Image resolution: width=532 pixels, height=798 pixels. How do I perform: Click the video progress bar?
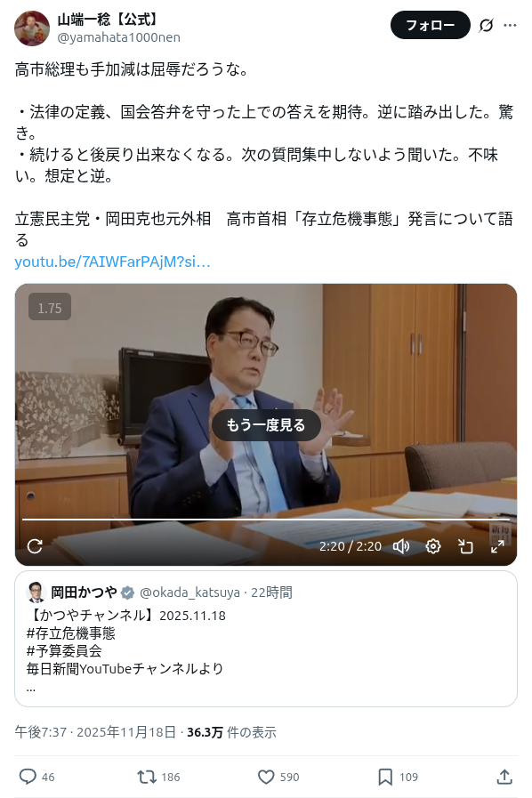(x=266, y=520)
